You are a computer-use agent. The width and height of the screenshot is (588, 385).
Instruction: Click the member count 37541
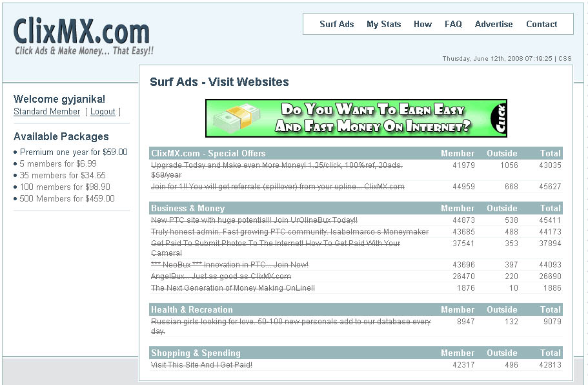463,243
